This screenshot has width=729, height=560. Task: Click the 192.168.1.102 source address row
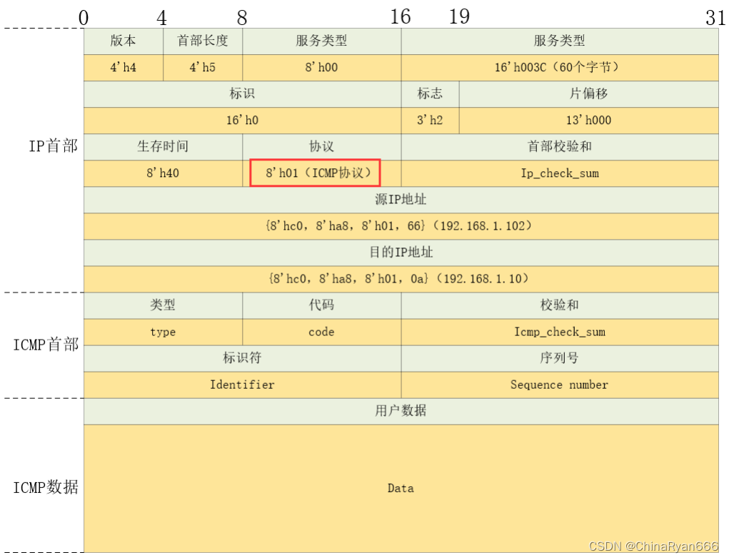click(401, 227)
